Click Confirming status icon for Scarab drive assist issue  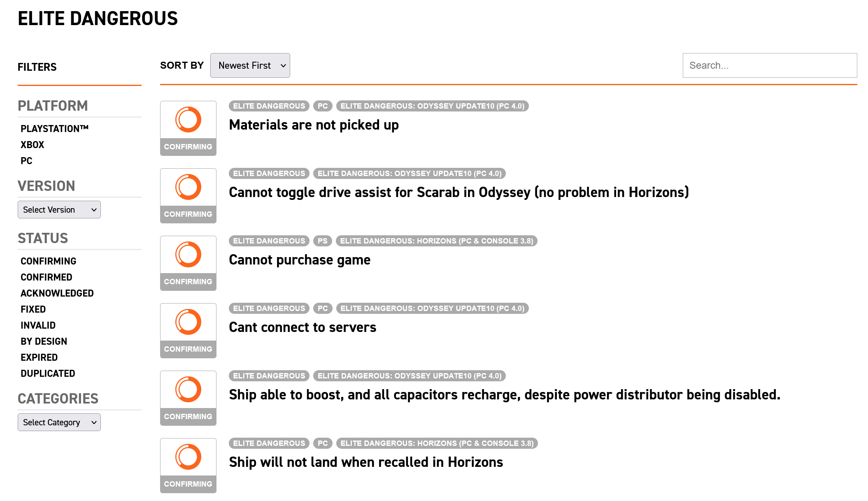tap(188, 196)
